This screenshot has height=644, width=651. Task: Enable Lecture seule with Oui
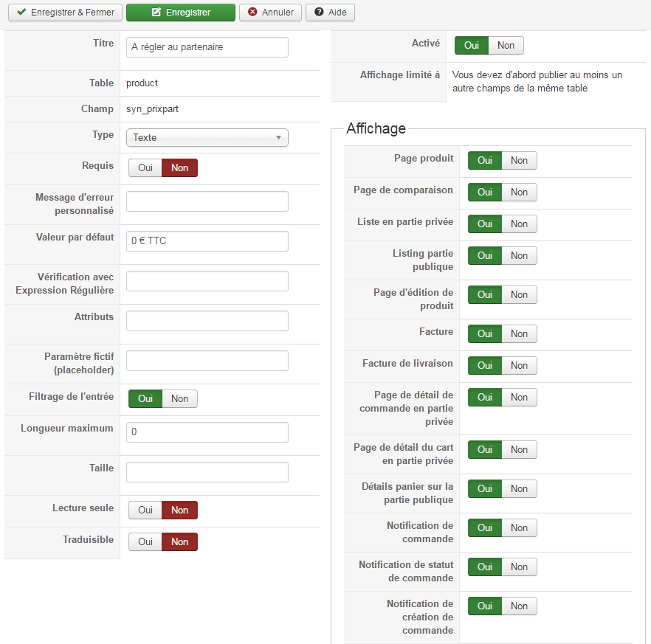(145, 510)
